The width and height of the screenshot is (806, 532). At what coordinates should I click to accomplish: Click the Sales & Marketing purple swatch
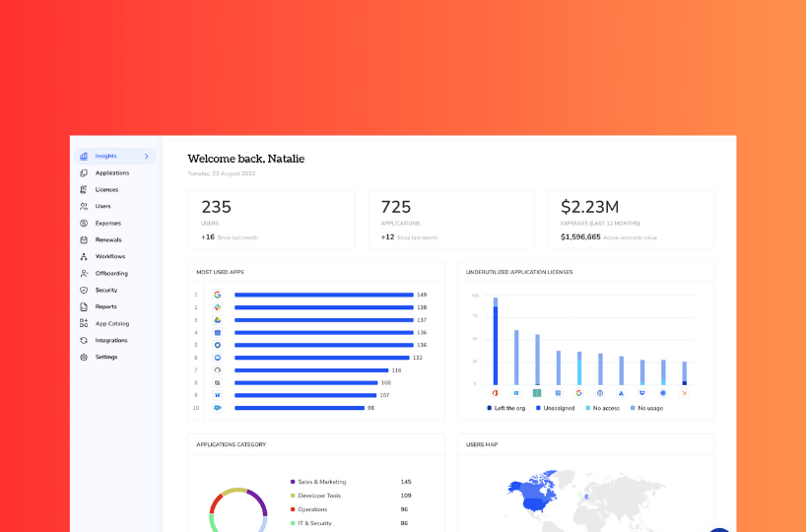pyautogui.click(x=293, y=482)
